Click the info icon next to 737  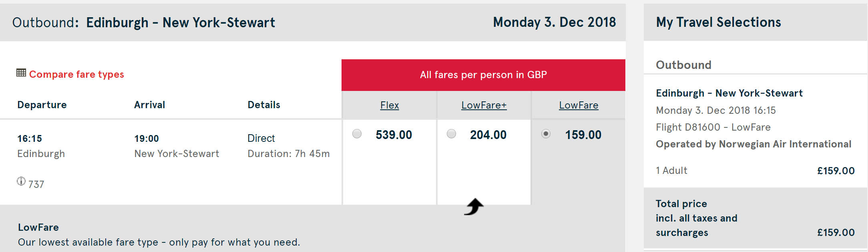tap(21, 181)
